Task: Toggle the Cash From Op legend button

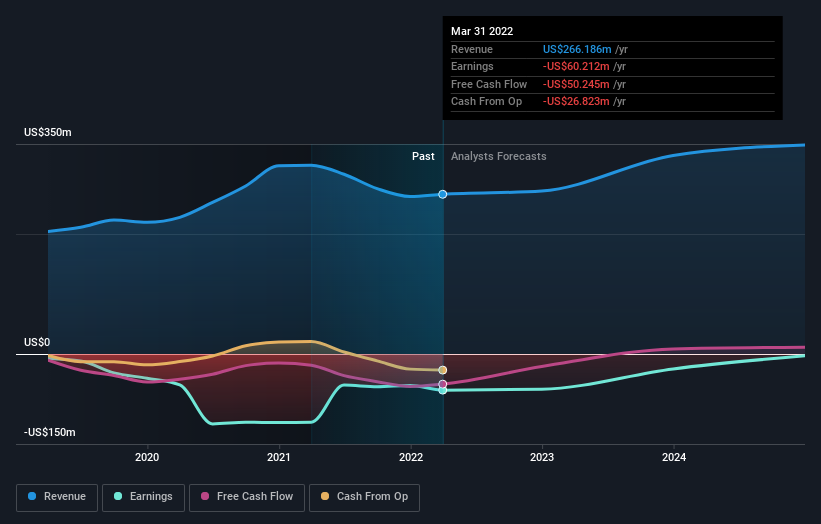Action: [364, 497]
